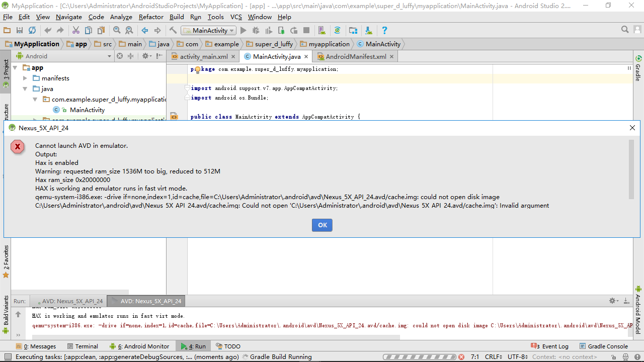
Task: Open the File menu
Action: click(x=8, y=17)
